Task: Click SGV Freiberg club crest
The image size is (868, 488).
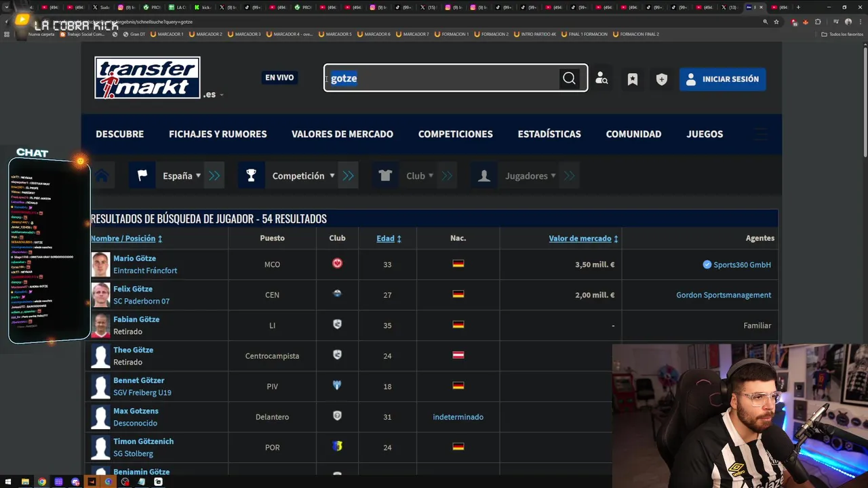Action: tap(337, 385)
